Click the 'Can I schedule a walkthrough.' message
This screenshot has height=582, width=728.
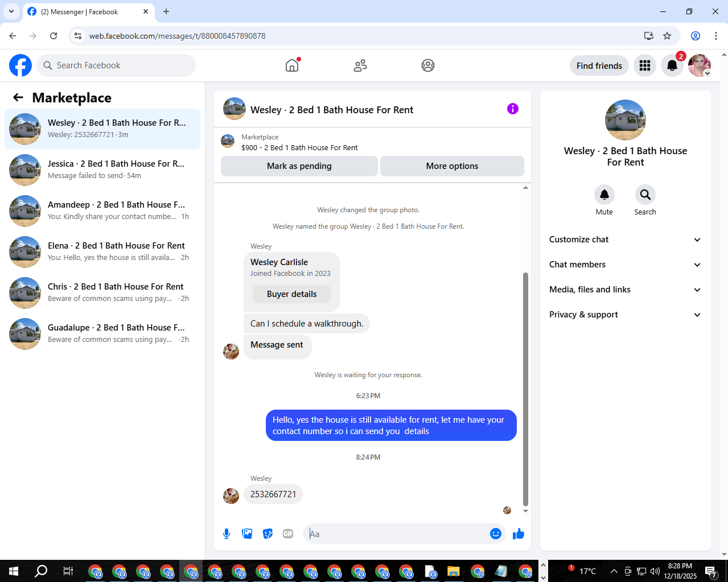307,324
